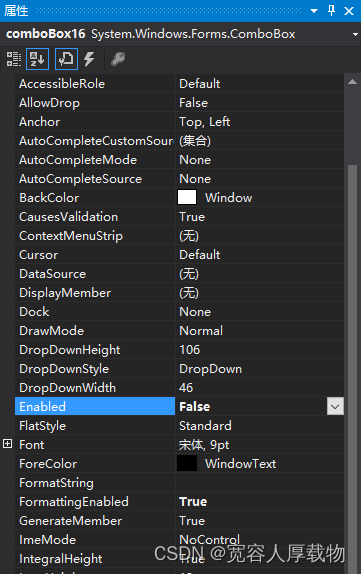Viewport: 361px width, 574px height.
Task: Show Properties page icon
Action: 66,59
